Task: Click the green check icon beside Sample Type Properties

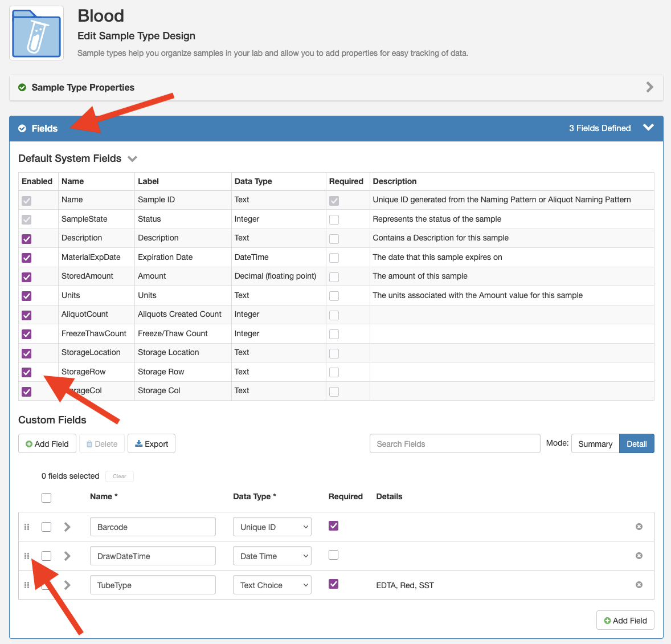Action: coord(22,88)
